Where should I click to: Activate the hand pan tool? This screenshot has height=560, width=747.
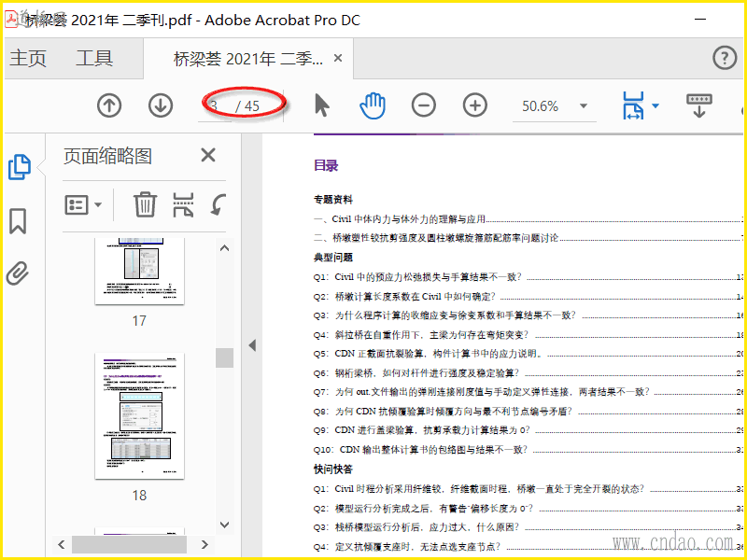(373, 105)
